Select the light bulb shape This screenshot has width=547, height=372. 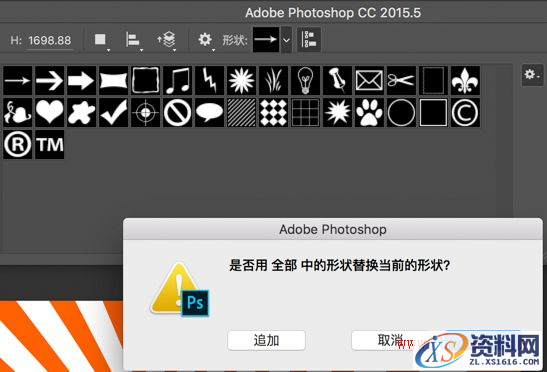tap(305, 81)
